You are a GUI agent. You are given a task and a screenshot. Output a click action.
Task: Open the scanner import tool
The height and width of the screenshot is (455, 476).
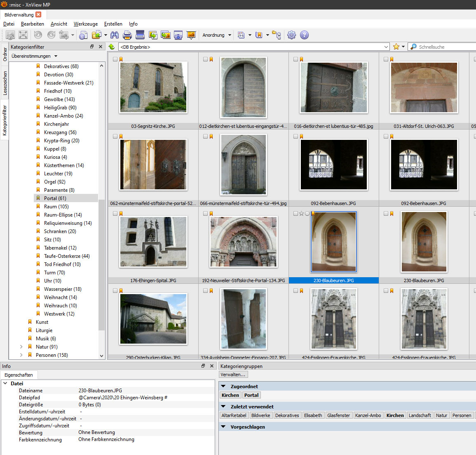[x=140, y=35]
